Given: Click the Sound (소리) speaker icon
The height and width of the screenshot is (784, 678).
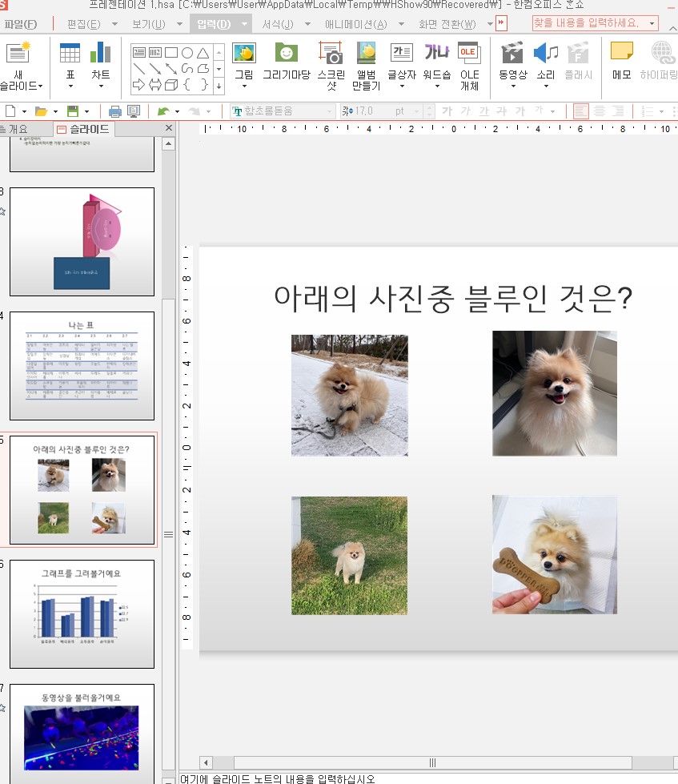Looking at the screenshot, I should coord(546,53).
